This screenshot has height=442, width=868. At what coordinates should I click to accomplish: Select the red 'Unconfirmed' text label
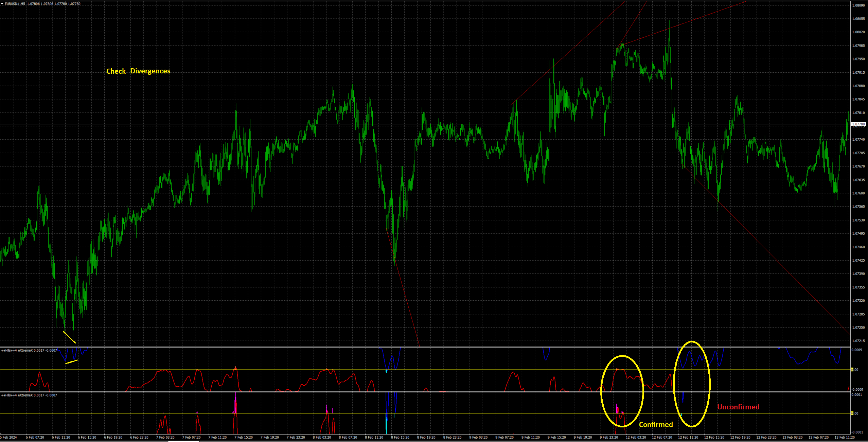point(738,407)
